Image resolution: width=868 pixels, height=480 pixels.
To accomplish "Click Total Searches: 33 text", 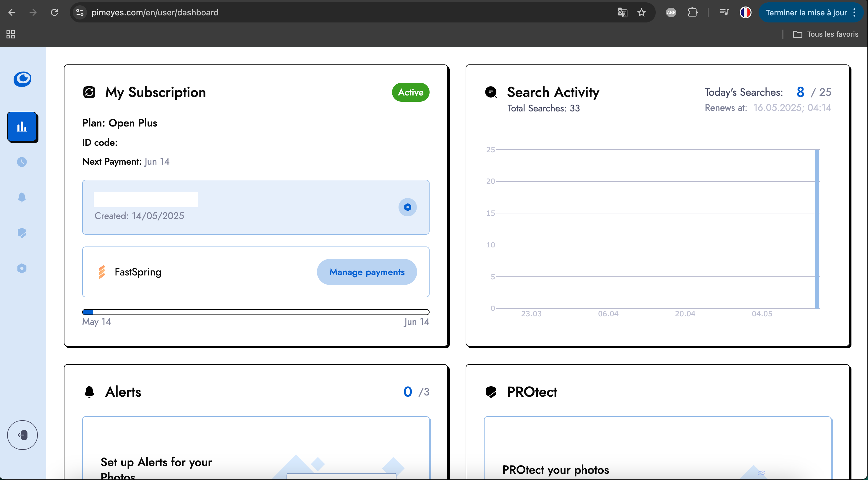I will [543, 108].
